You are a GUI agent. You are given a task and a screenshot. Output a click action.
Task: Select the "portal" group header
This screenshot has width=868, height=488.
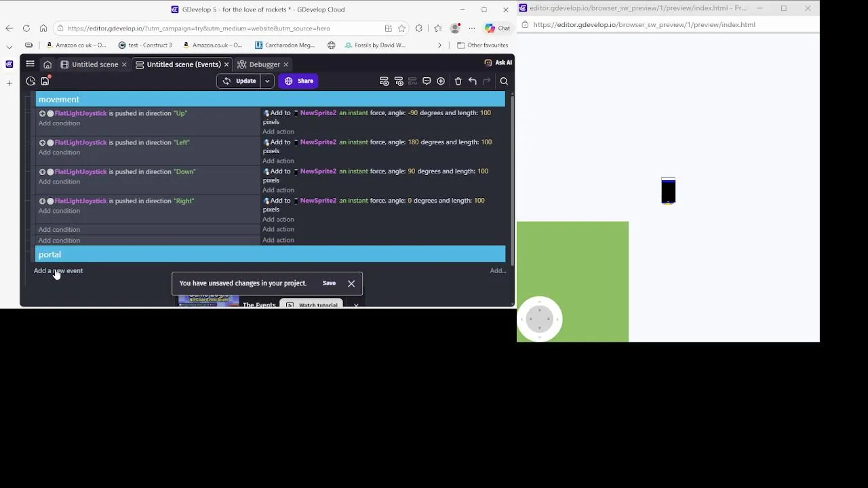coord(271,255)
